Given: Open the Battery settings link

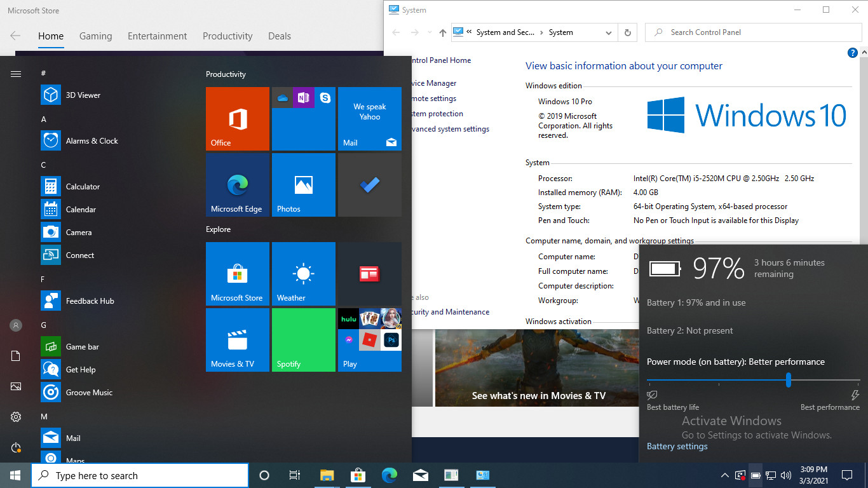Looking at the screenshot, I should click(x=677, y=447).
